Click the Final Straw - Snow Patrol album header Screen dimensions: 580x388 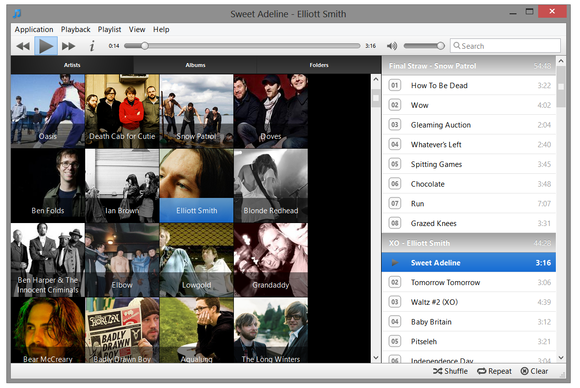pyautogui.click(x=469, y=66)
